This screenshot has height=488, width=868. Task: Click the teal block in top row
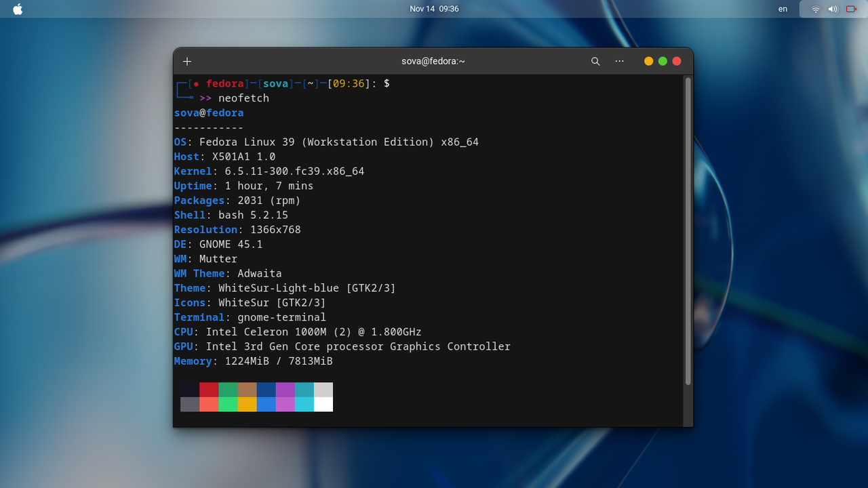304,390
